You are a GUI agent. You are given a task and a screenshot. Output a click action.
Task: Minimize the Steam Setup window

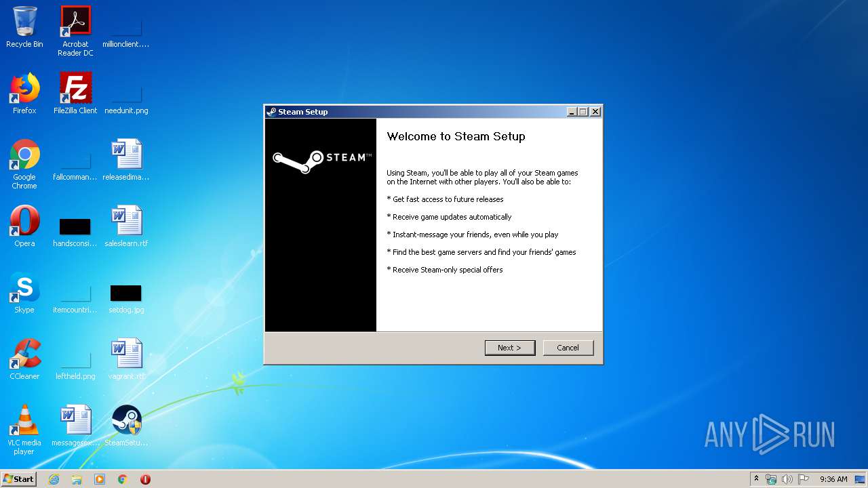pyautogui.click(x=572, y=112)
